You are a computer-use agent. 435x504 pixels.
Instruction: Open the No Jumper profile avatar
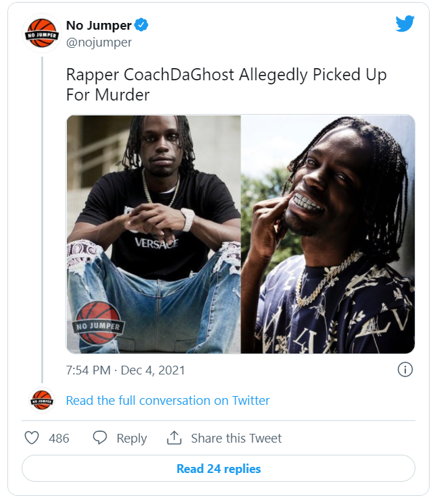(41, 34)
